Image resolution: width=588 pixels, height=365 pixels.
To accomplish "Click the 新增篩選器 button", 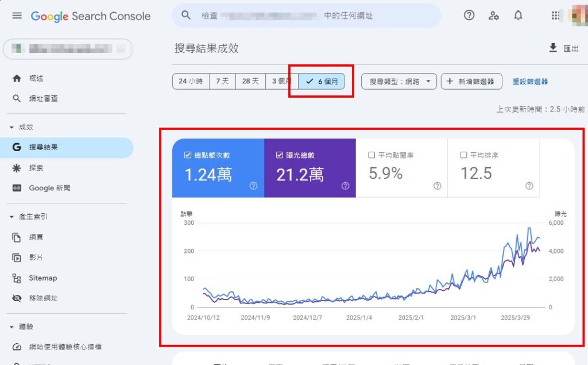I will pos(471,81).
